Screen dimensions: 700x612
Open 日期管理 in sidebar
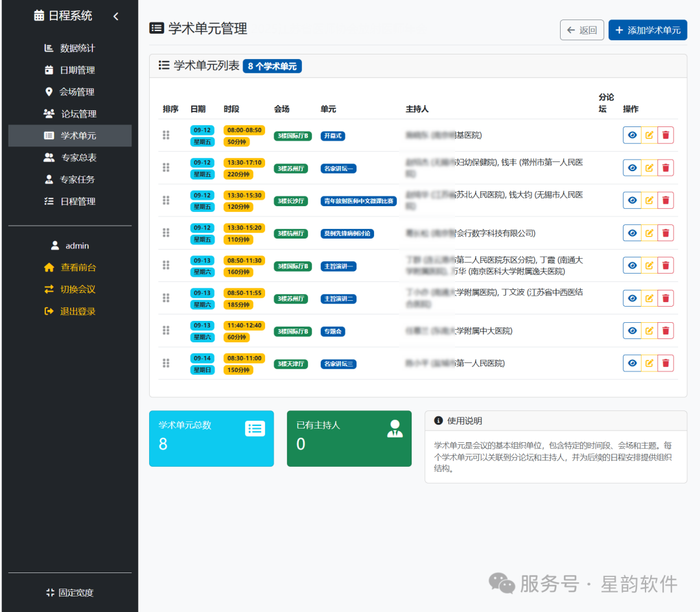click(69, 69)
